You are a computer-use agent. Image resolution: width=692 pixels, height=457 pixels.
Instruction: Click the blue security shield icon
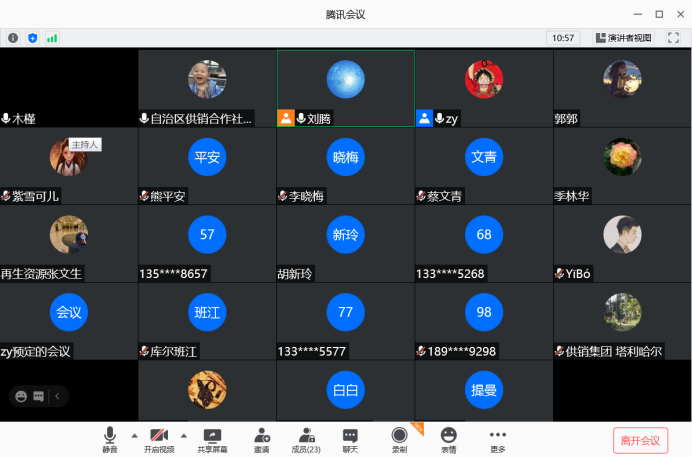tap(33, 38)
